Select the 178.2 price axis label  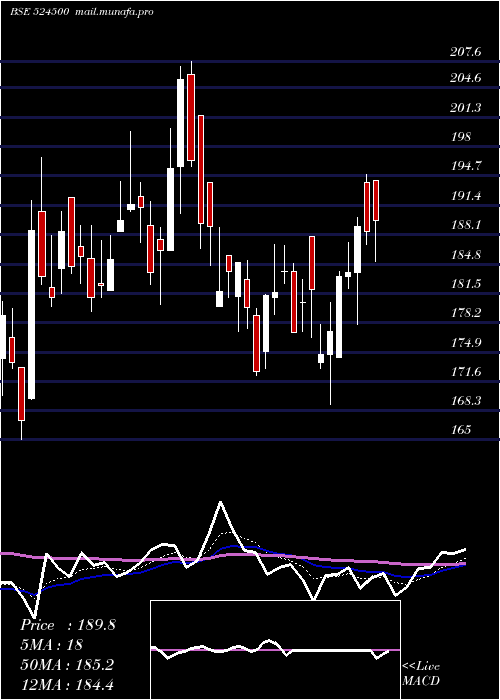click(466, 313)
